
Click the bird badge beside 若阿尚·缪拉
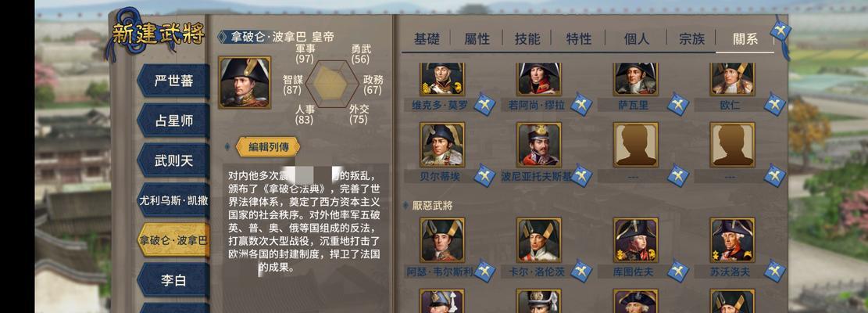tap(581, 104)
